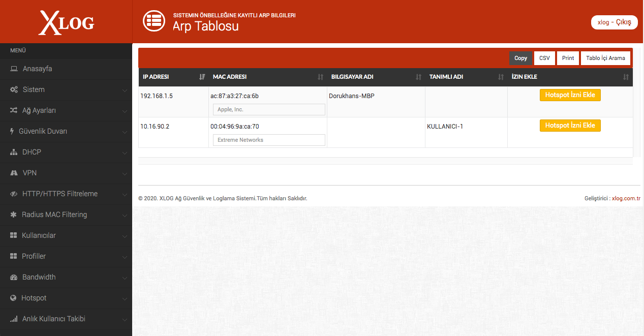Click the Tablo İçi Arama button
The height and width of the screenshot is (336, 644).
click(605, 58)
